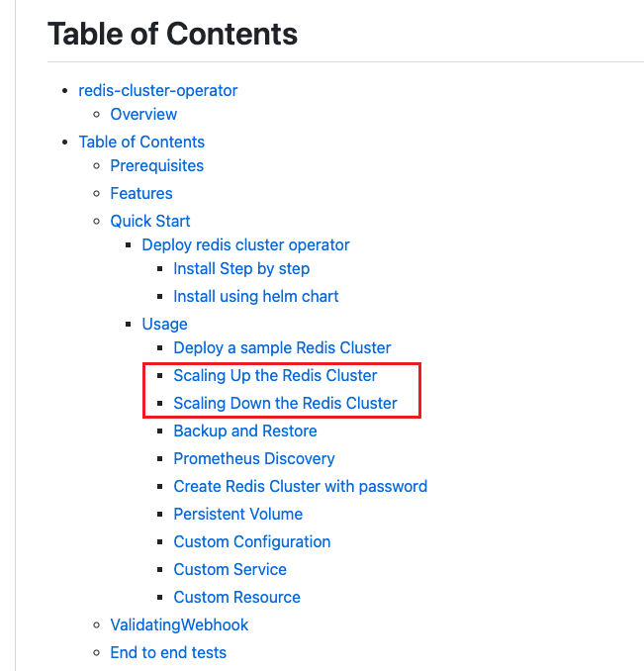The height and width of the screenshot is (671, 644).
Task: Go to Scaling Down the Redis Cluster
Action: pyautogui.click(x=285, y=403)
